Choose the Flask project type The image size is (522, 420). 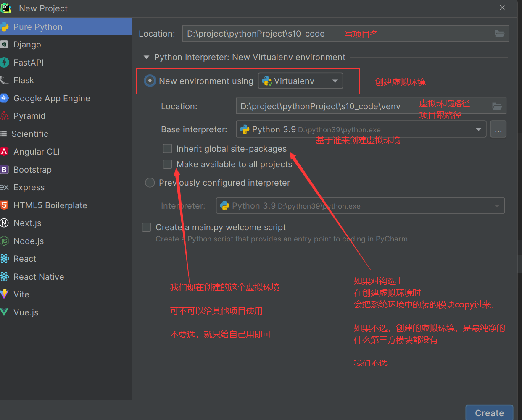(x=66, y=80)
